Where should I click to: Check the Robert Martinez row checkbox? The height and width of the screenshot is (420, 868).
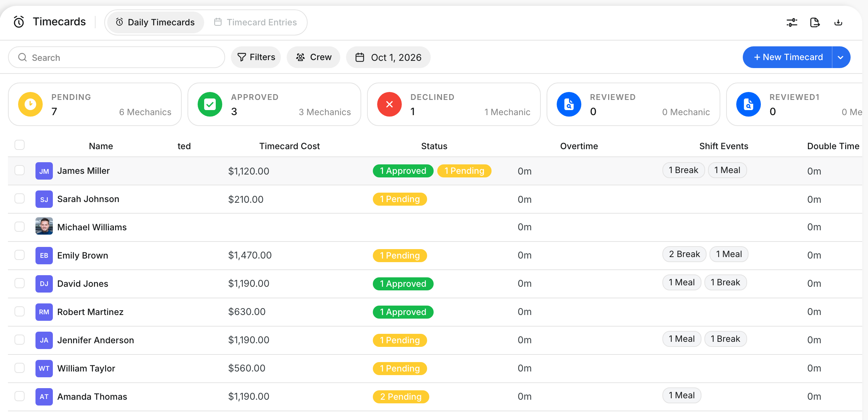tap(20, 311)
